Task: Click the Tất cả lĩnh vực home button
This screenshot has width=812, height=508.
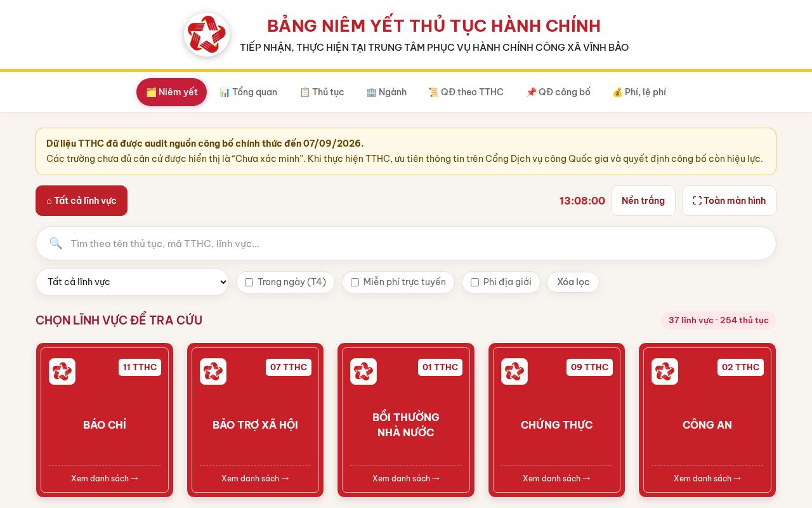Action: (x=81, y=201)
